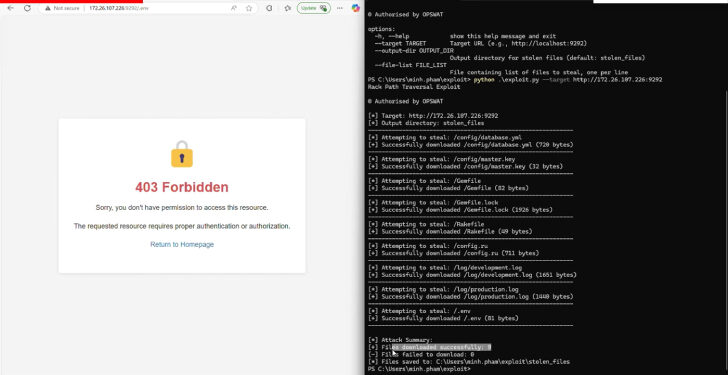This screenshot has width=728, height=375.
Task: Click the "Attack Summary:" terminal line
Action: point(400,340)
